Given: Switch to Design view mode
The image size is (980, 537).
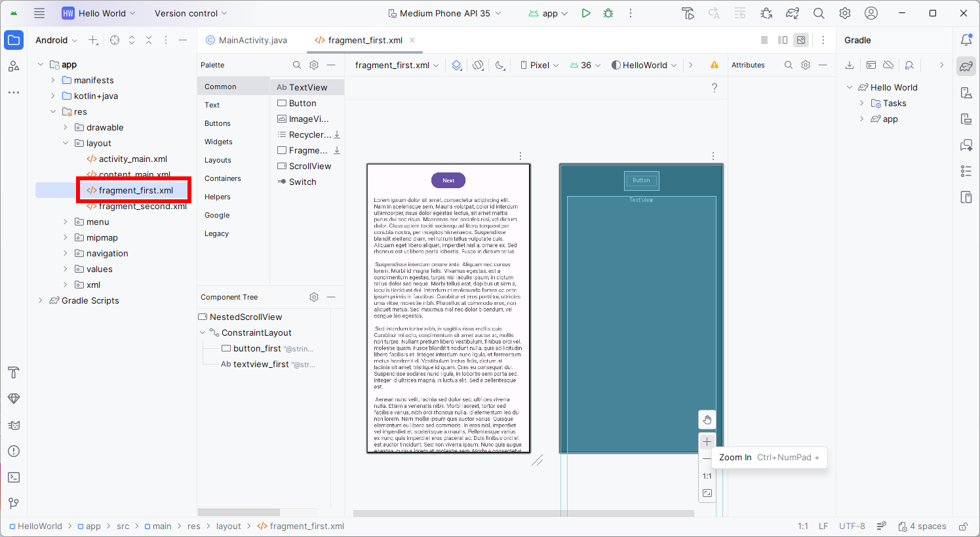Looking at the screenshot, I should click(801, 40).
